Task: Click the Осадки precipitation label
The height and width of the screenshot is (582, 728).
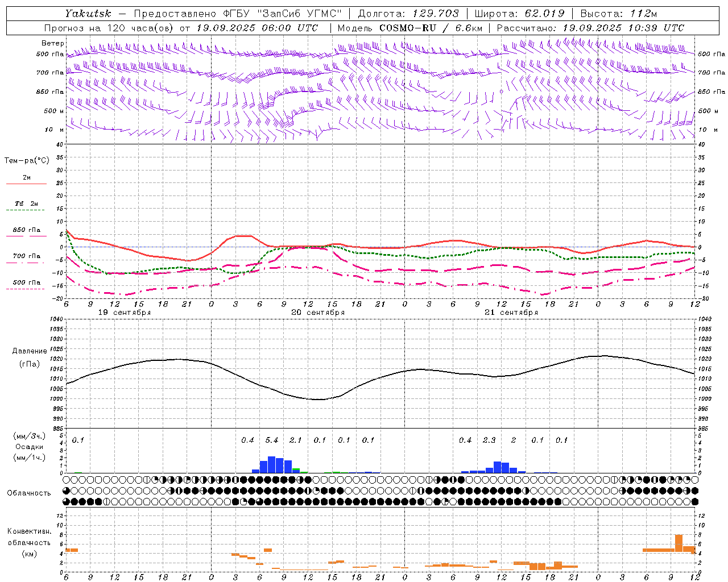Action: pos(30,447)
